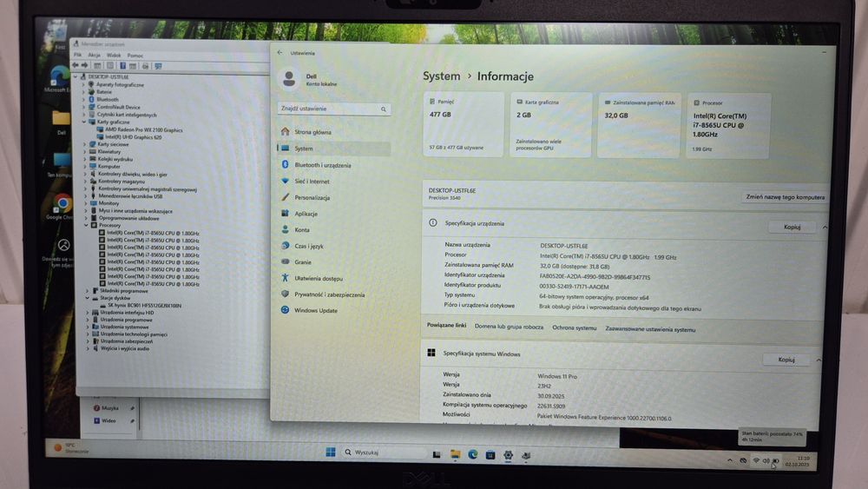
Task: Expand the Bluetooth node in Device Manager
Action: click(83, 99)
